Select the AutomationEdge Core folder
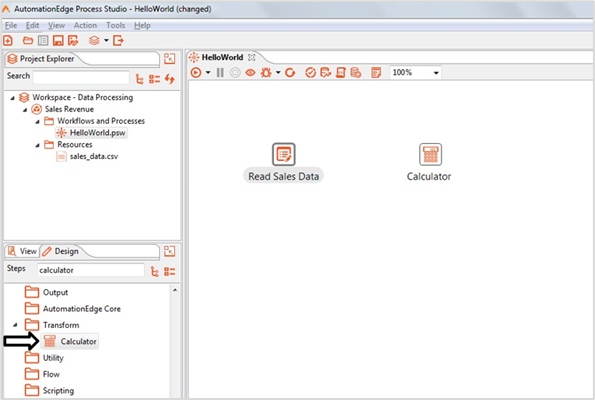 pos(82,309)
